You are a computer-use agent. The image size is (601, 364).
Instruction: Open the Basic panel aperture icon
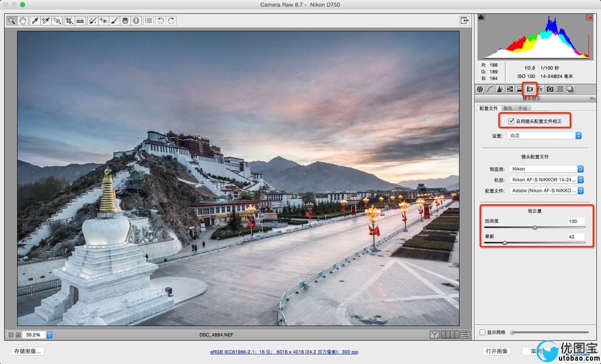(x=480, y=89)
